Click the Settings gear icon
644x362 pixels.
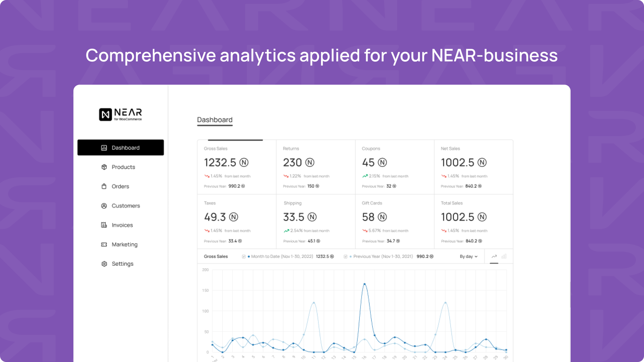point(104,264)
